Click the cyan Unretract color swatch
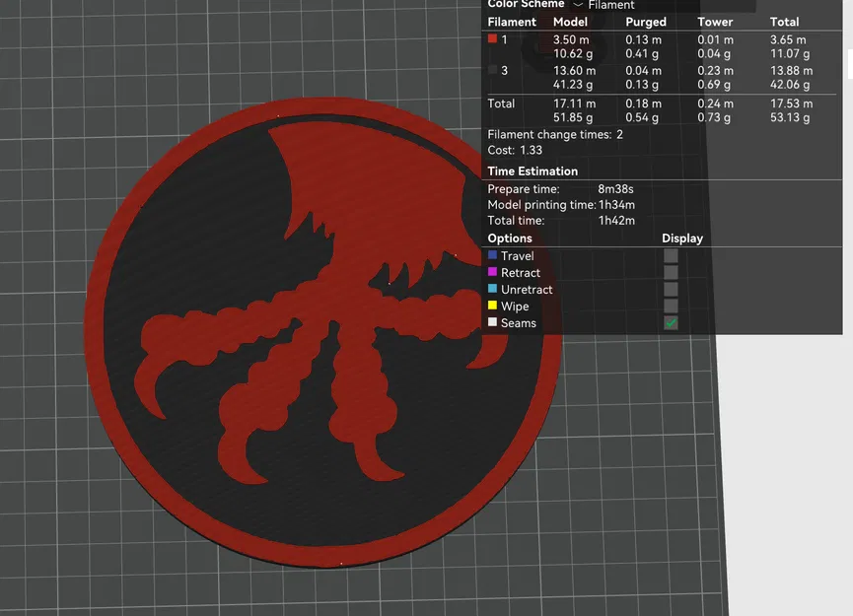This screenshot has width=853, height=616. point(492,288)
